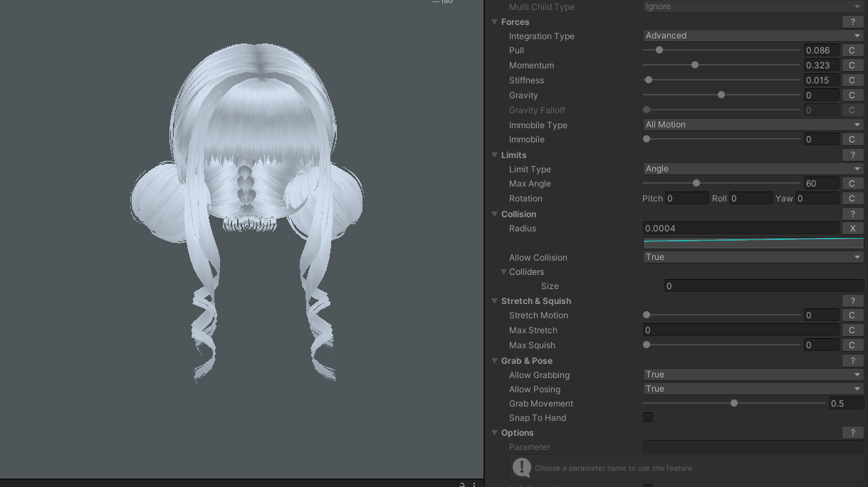Image resolution: width=868 pixels, height=487 pixels.
Task: Open the Radius curve editor preview
Action: 753,243
